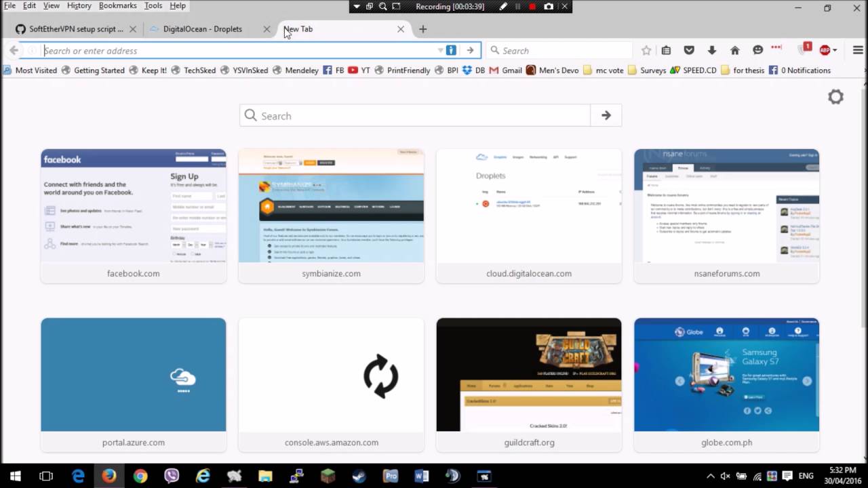Submit search with the arrow button
The width and height of the screenshot is (868, 488).
606,115
